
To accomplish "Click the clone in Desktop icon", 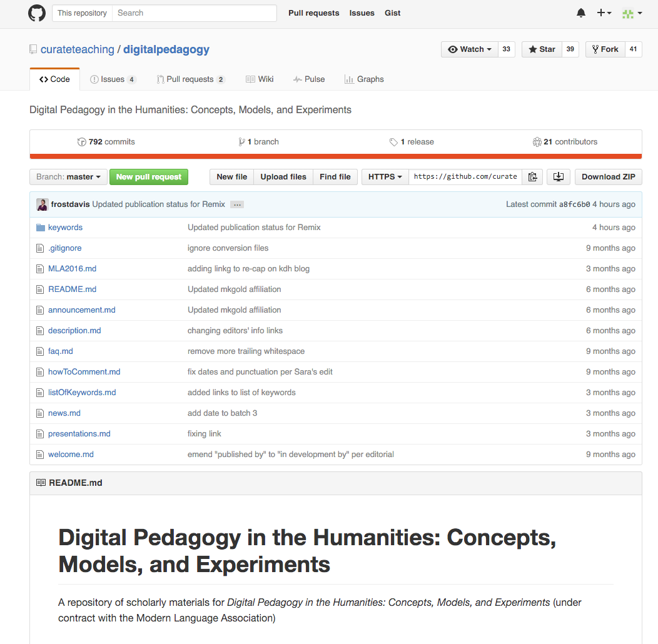I will (559, 177).
